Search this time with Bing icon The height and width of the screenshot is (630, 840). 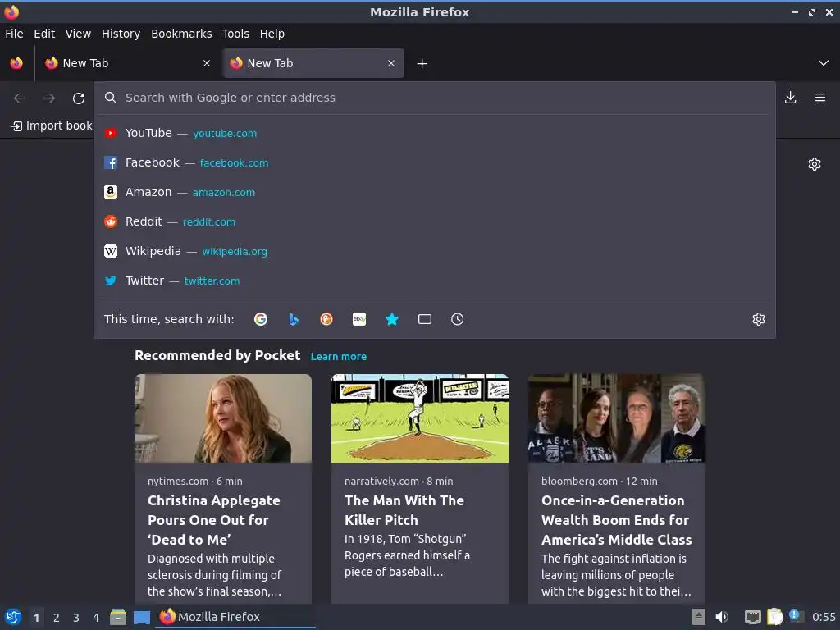click(x=294, y=319)
